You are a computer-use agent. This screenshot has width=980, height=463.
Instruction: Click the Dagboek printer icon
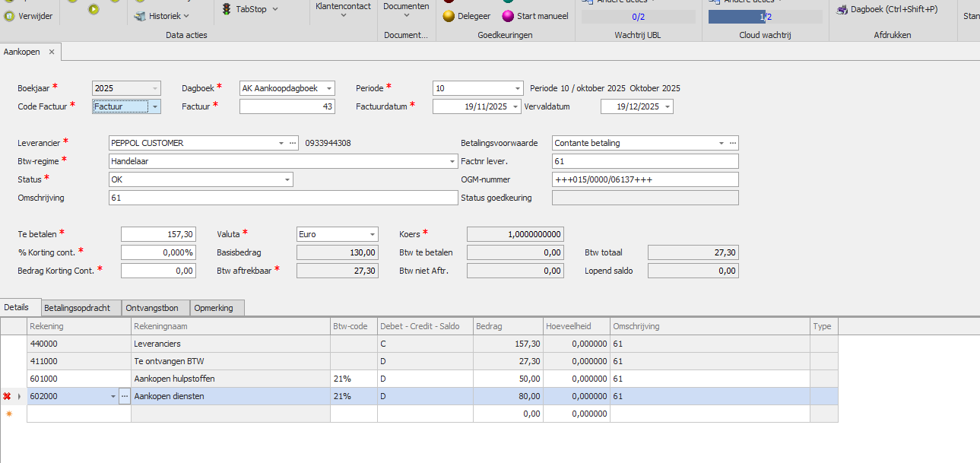pos(842,10)
